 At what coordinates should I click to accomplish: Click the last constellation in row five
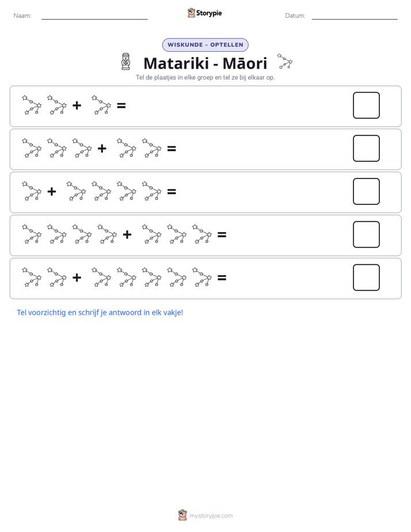point(202,277)
